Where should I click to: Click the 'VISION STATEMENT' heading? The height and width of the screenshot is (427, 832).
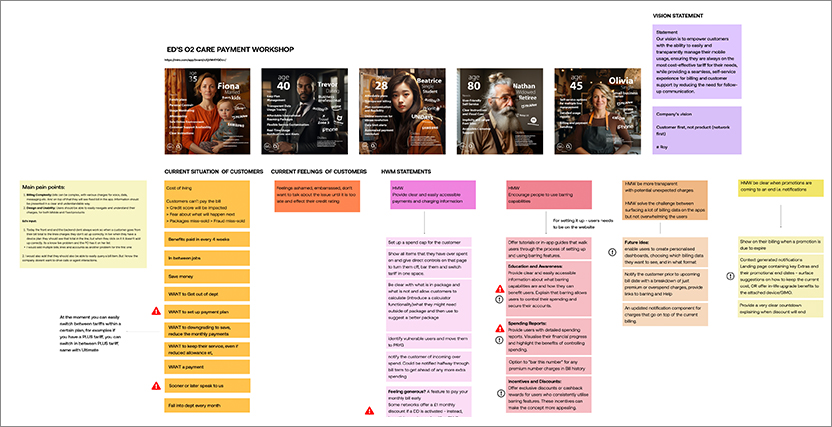678,16
